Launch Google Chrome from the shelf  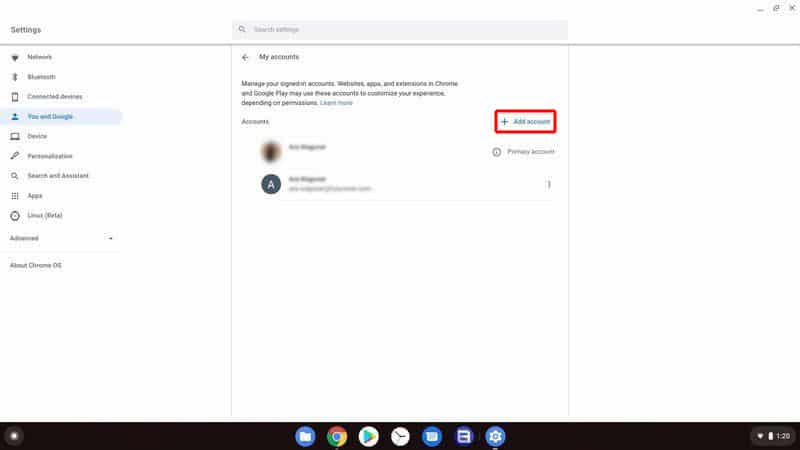[x=337, y=436]
